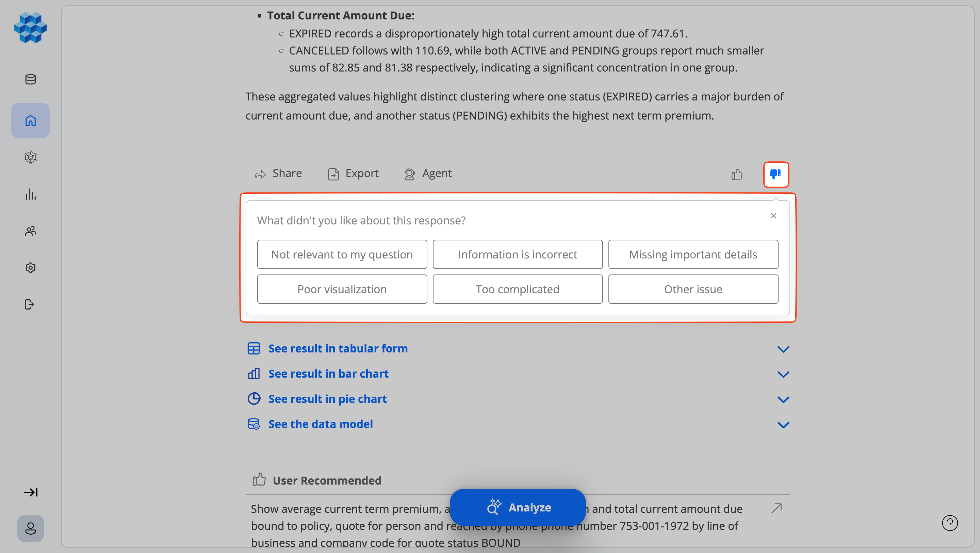
Task: Toggle the thumbs up feedback
Action: (737, 174)
